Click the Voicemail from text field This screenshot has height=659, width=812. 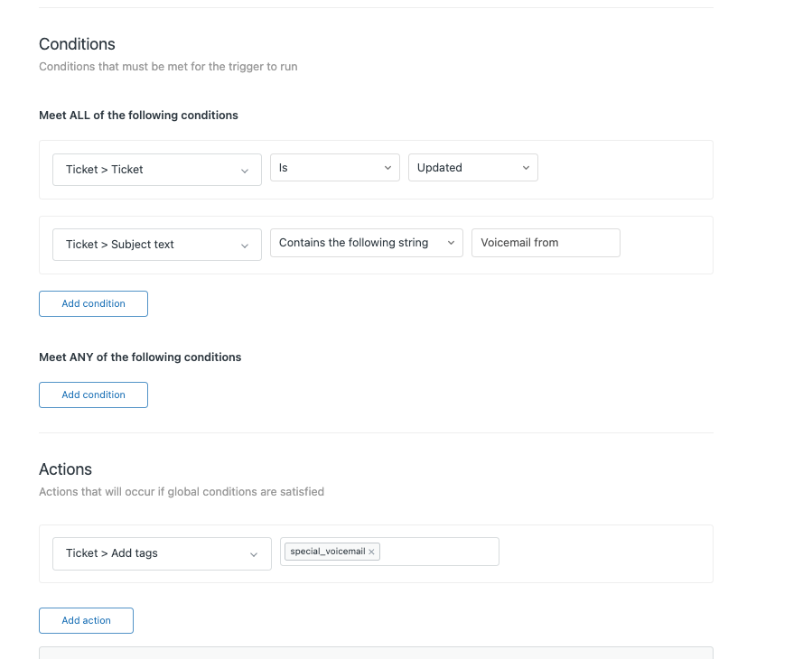point(546,243)
